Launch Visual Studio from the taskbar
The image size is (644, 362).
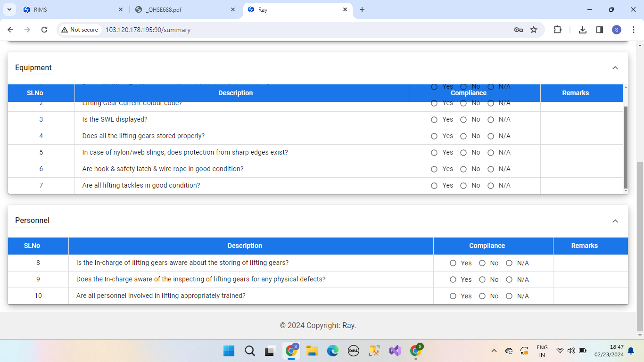pos(395,351)
